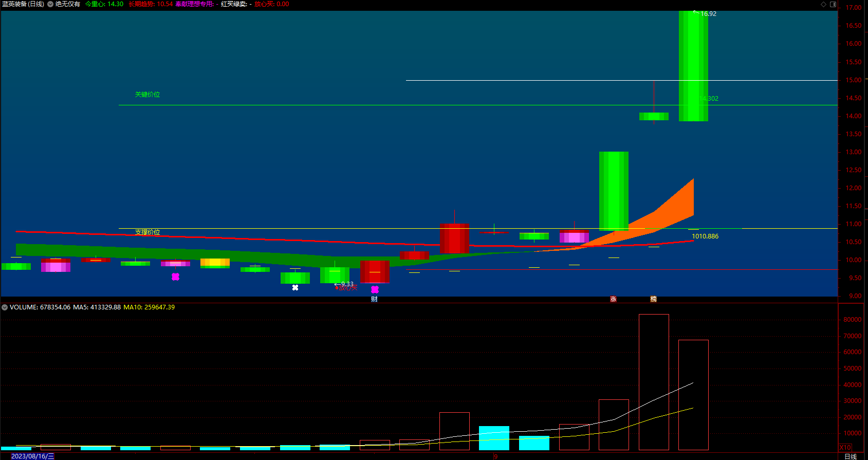This screenshot has width=868, height=460.
Task: Select the tall green candle topping at 13.00
Action: pyautogui.click(x=614, y=191)
